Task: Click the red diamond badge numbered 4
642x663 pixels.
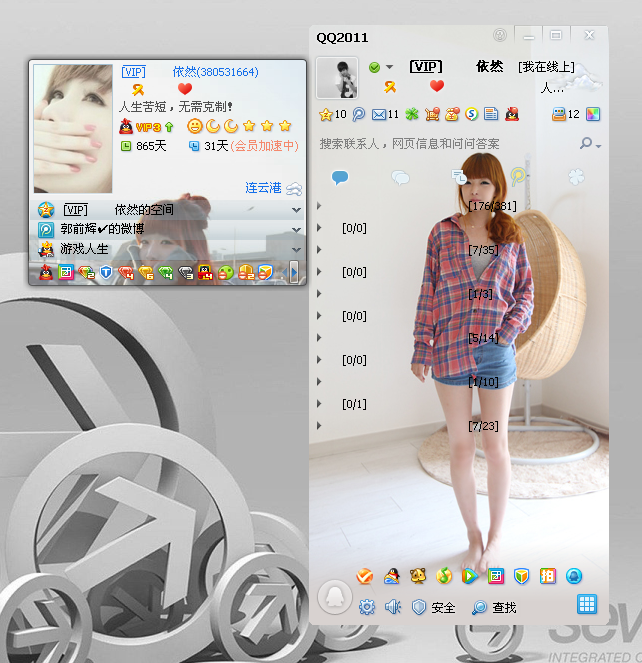Action: [x=126, y=273]
